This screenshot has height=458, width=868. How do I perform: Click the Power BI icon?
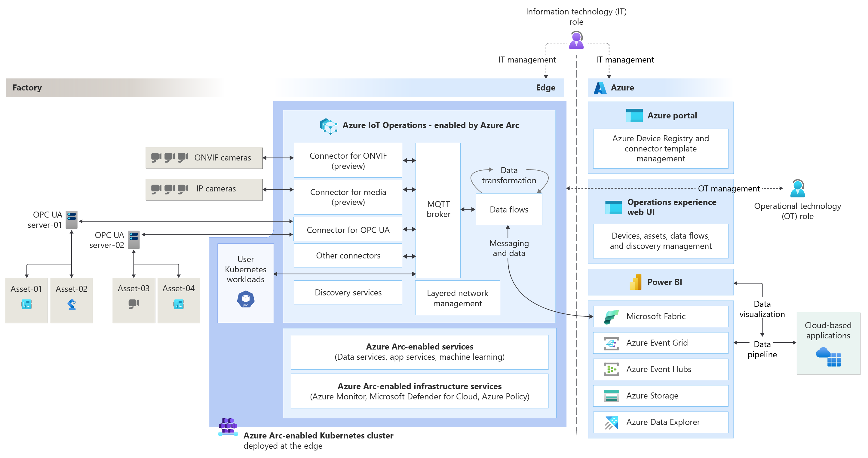636,282
